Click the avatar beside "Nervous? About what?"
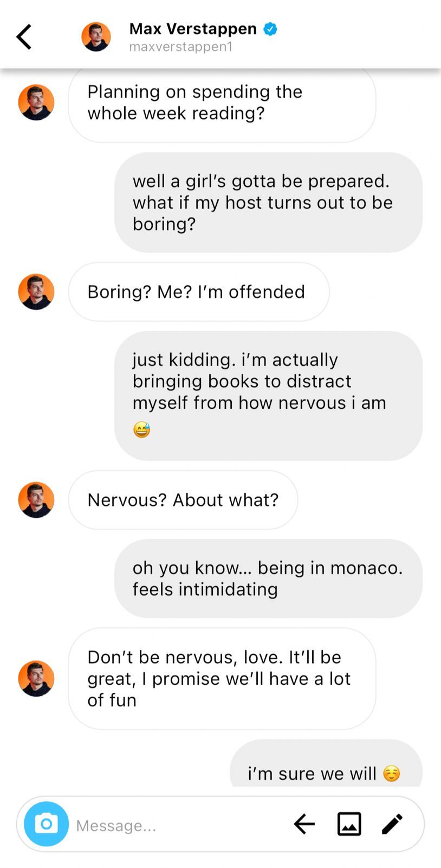441x868 pixels. click(36, 500)
